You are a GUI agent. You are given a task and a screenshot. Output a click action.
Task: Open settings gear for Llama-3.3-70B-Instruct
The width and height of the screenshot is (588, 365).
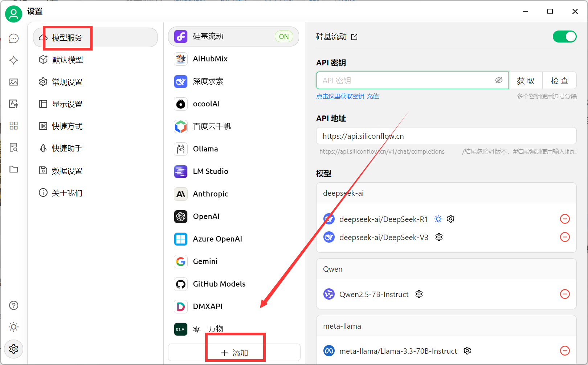point(467,351)
